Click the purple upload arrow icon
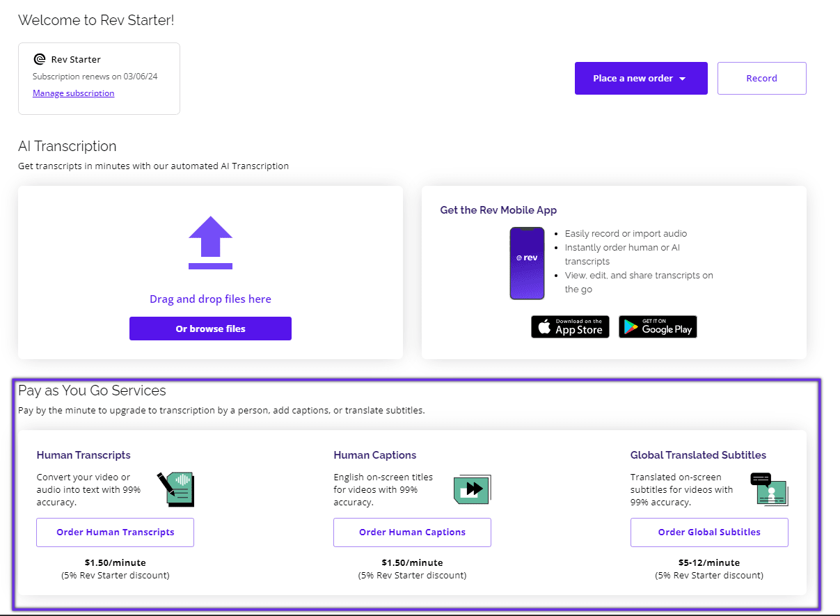The height and width of the screenshot is (616, 840). (x=210, y=242)
